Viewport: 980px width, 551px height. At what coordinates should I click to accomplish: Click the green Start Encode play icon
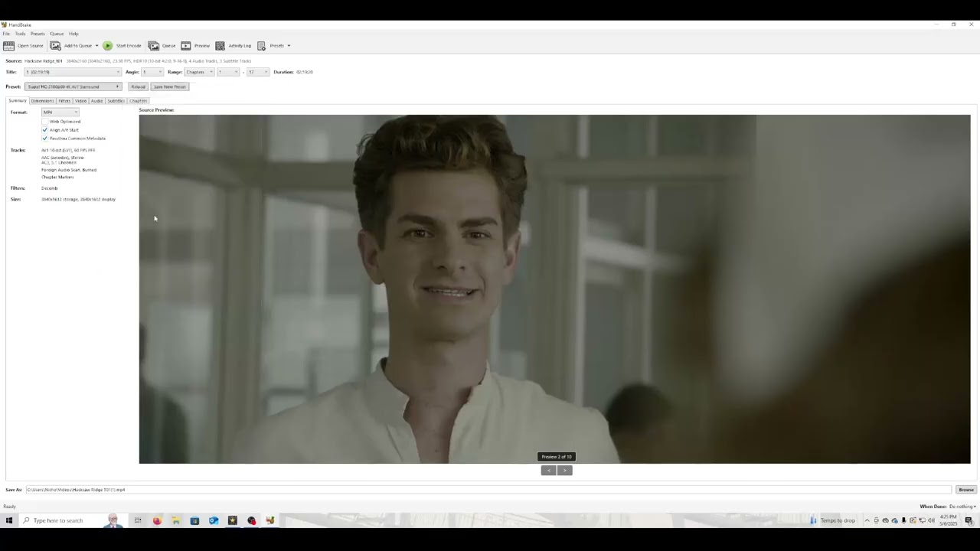click(x=107, y=46)
